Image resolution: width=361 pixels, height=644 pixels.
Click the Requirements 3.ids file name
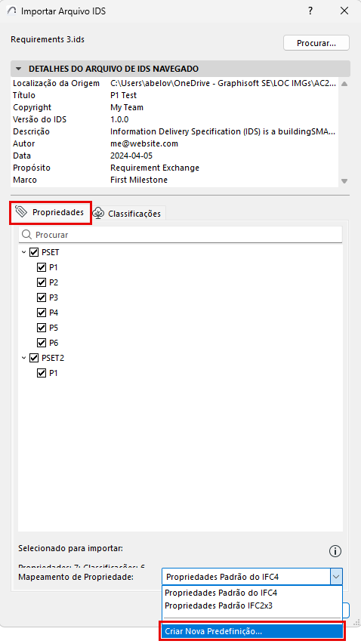click(x=48, y=39)
